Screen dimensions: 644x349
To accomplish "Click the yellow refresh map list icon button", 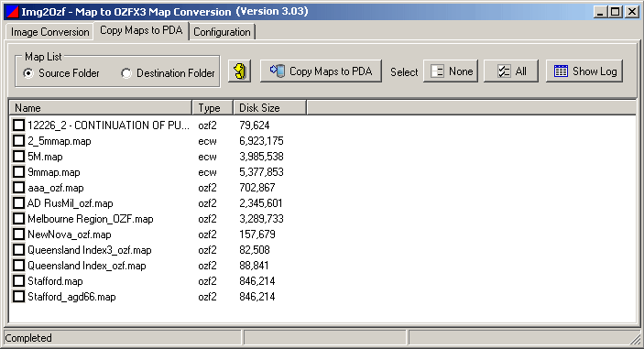I will [239, 71].
